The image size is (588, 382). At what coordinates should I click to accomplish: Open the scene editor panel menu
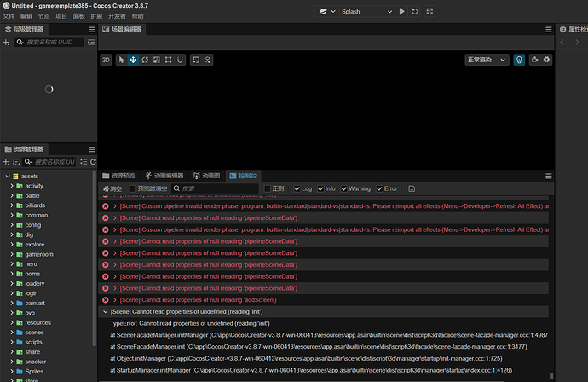coord(548,29)
